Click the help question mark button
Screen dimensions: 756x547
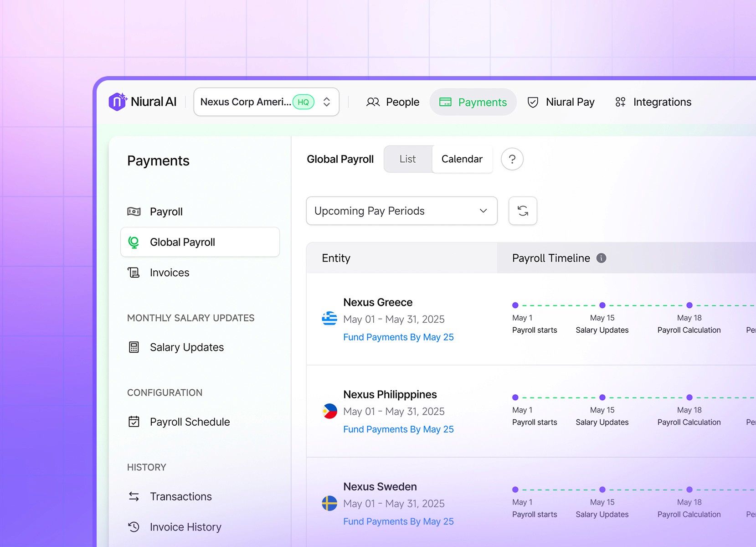[x=512, y=159]
